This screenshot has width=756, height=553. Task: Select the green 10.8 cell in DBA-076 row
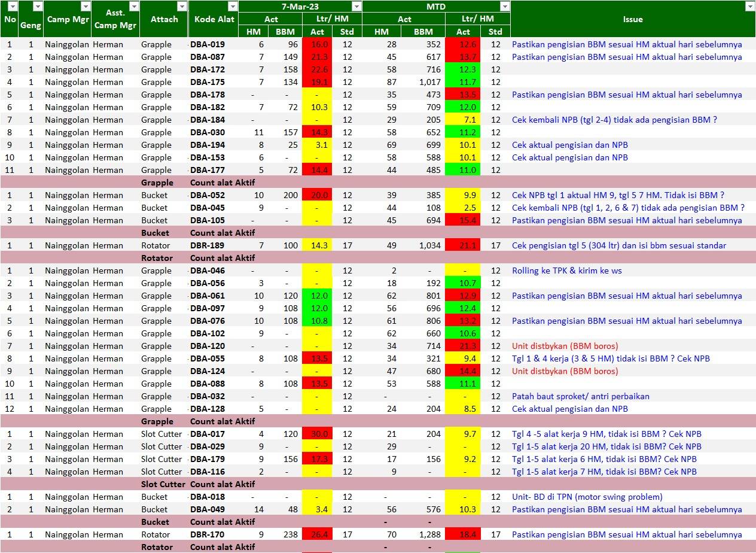point(317,321)
